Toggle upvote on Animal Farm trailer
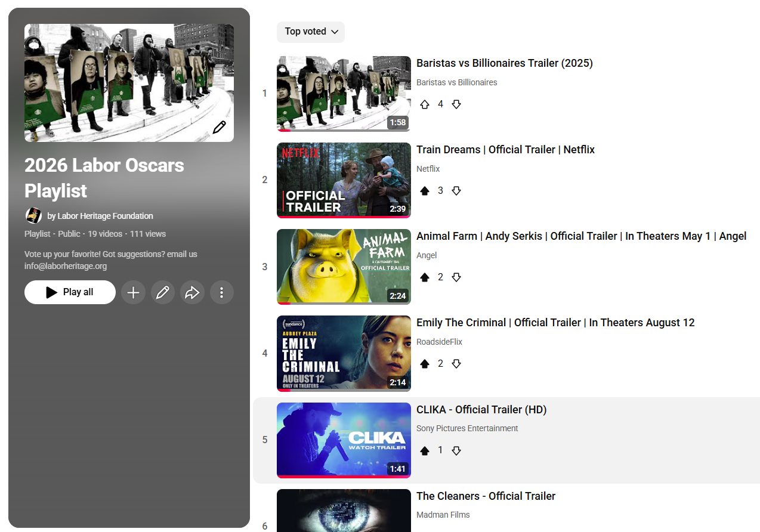 click(x=425, y=277)
